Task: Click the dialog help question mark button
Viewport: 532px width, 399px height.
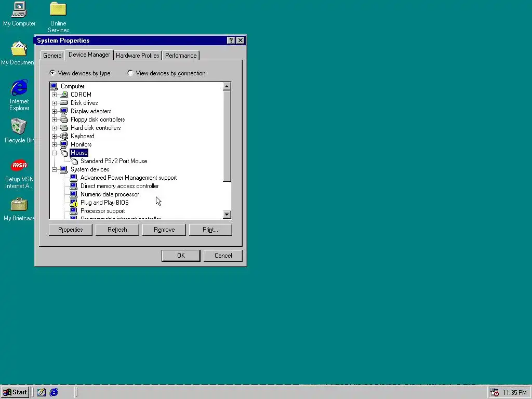Action: (231, 41)
